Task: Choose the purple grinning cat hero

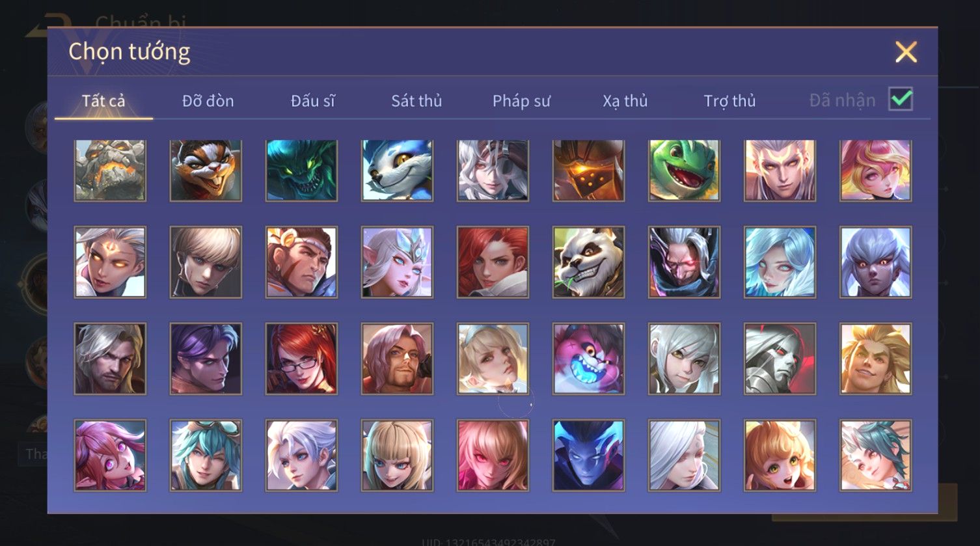Action: coord(588,359)
